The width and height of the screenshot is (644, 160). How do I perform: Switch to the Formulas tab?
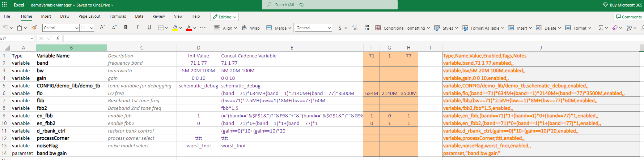coord(118,16)
